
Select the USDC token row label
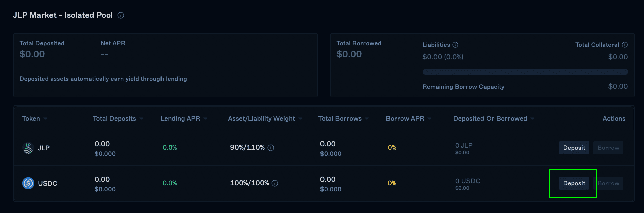[48, 183]
